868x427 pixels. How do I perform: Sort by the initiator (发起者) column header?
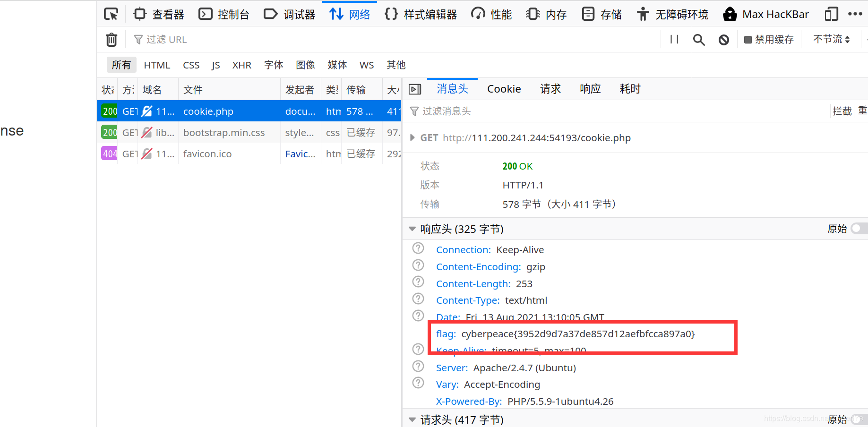[x=301, y=90]
